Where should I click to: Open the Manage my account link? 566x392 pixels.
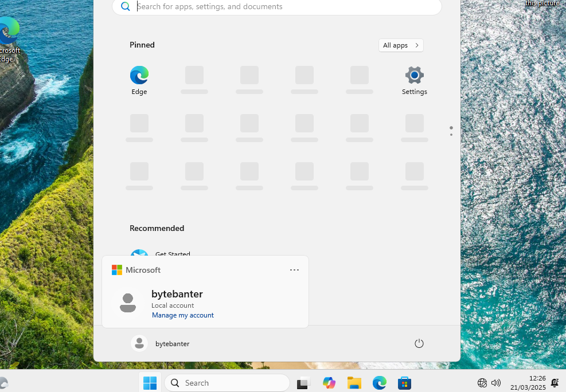point(182,315)
